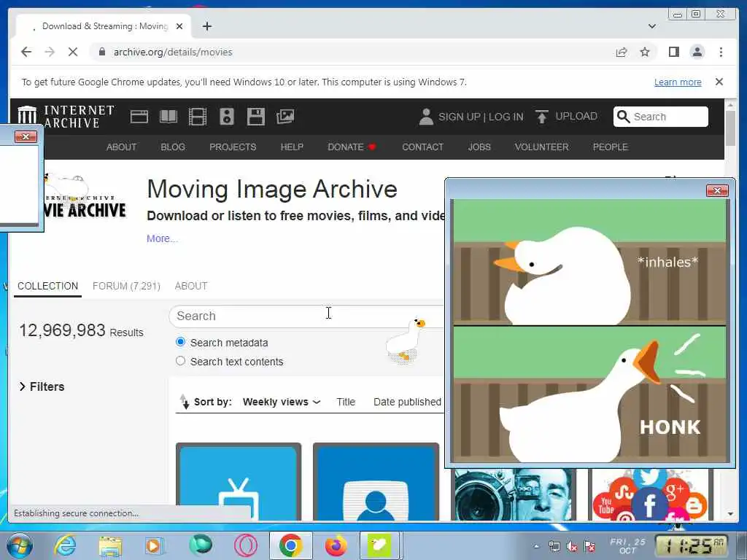
Task: Open Chrome tab search chevron
Action: tap(651, 26)
